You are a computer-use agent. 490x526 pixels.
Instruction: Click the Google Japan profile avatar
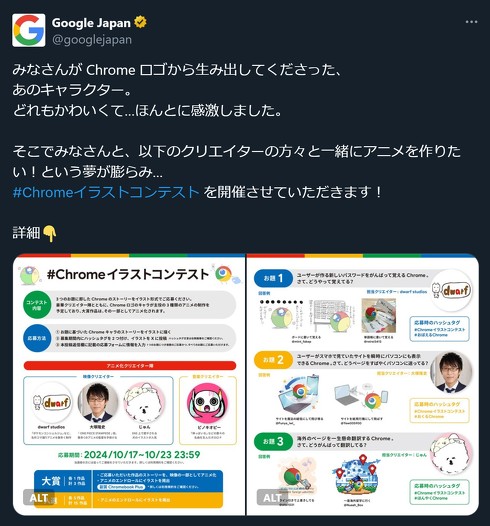[x=29, y=30]
